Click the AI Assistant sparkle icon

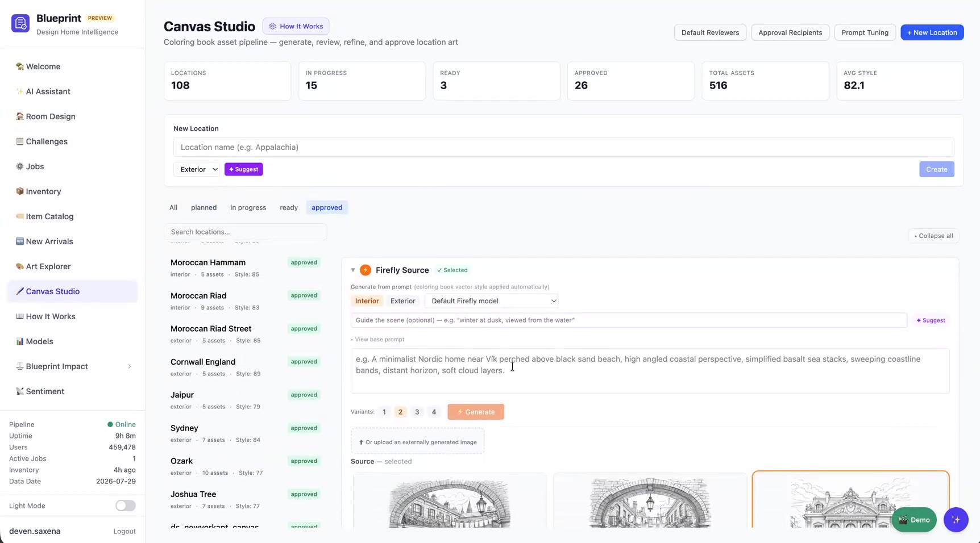[20, 91]
